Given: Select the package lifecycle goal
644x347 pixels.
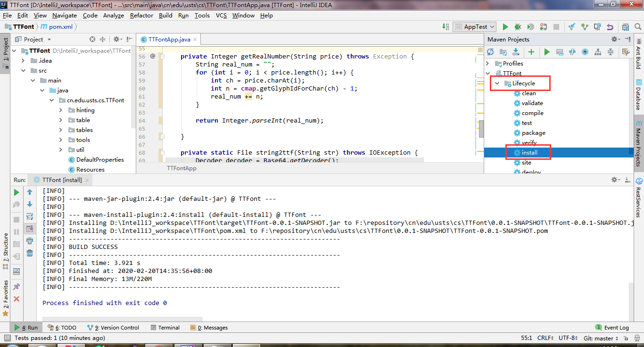Looking at the screenshot, I should [x=533, y=133].
